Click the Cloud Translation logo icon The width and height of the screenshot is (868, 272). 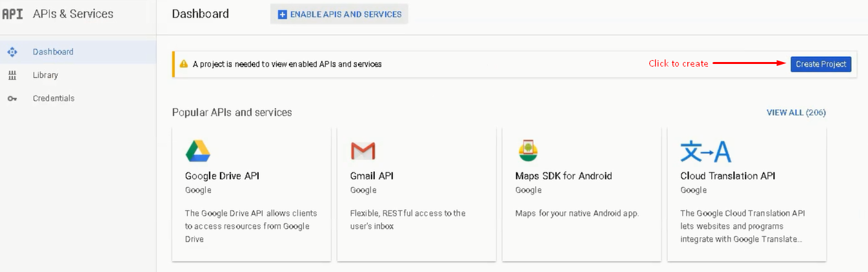705,151
